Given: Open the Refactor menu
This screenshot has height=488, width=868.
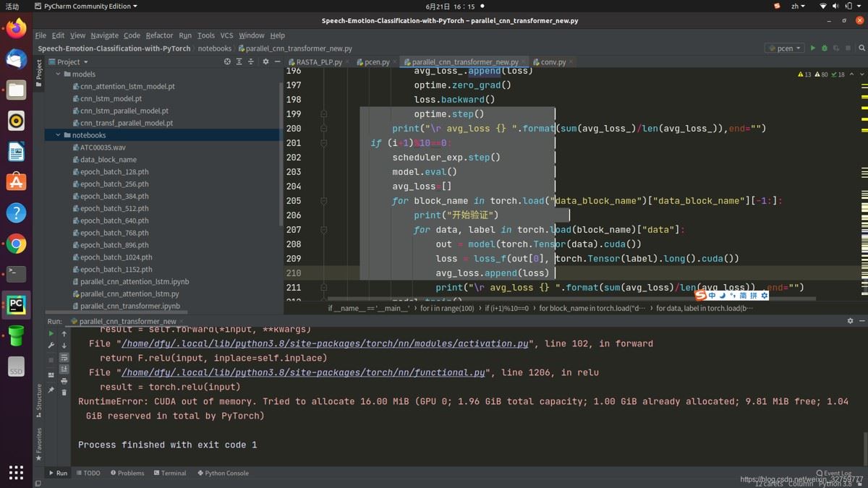Looking at the screenshot, I should 159,35.
